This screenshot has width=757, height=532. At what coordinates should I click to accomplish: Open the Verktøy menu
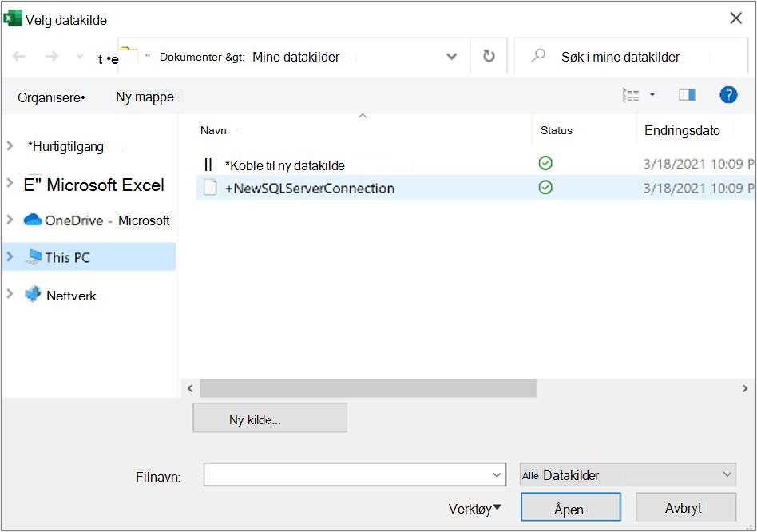tap(474, 508)
